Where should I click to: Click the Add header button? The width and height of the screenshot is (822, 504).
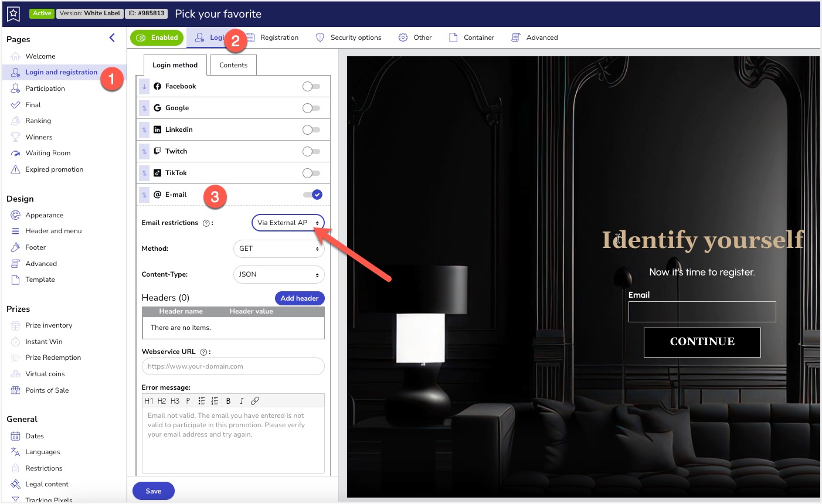(300, 298)
